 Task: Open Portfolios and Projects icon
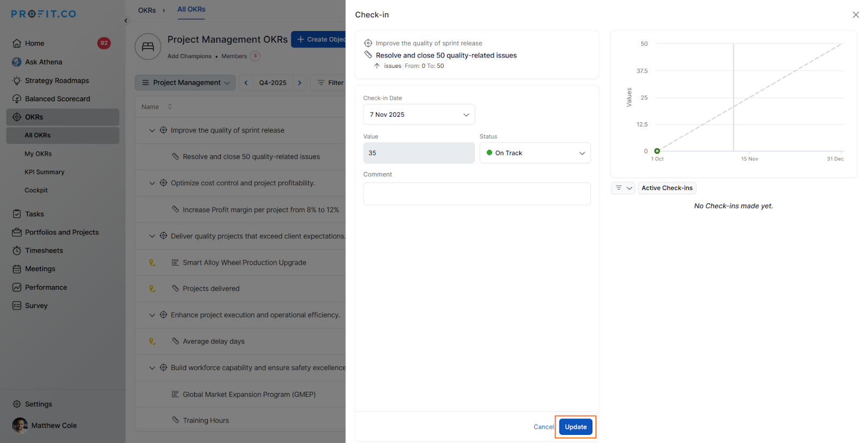tap(17, 232)
